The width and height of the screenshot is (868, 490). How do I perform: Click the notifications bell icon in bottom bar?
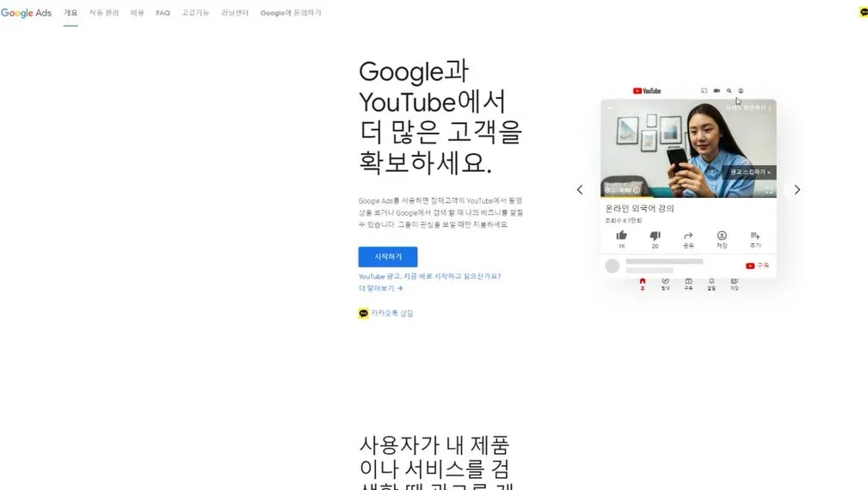point(711,281)
